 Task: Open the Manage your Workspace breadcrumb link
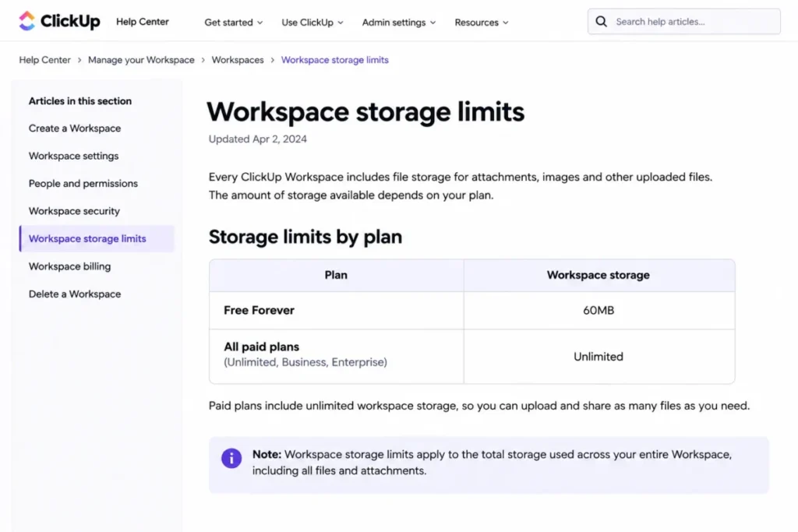tap(141, 59)
